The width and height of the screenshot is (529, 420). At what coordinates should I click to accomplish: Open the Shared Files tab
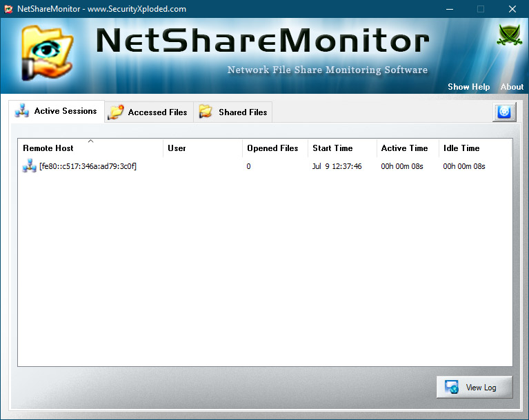coord(233,112)
